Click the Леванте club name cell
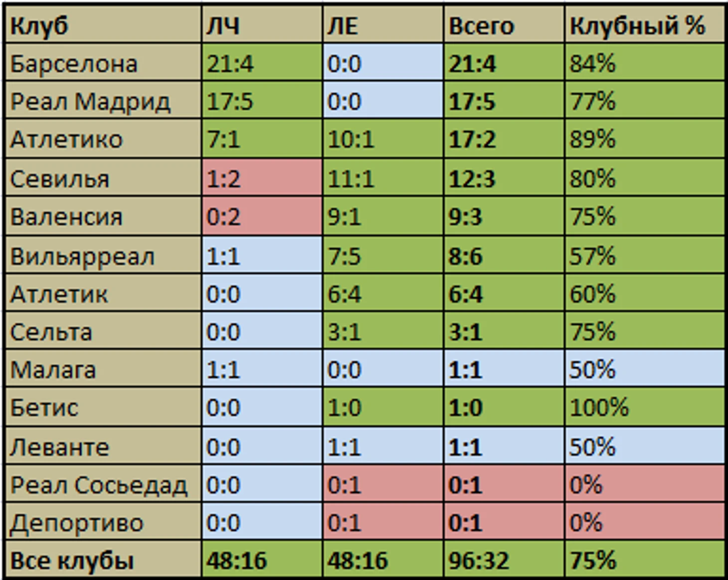This screenshot has width=728, height=580. point(103,446)
